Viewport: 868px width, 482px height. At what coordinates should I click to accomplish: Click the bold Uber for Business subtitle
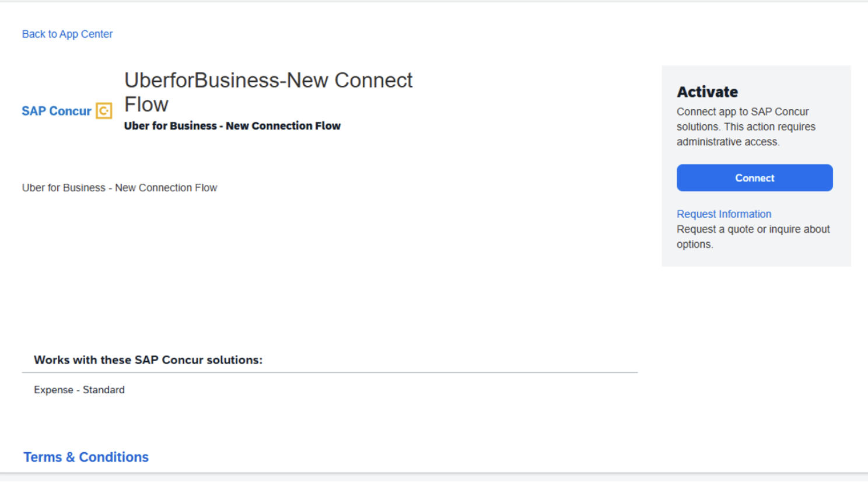tap(232, 126)
